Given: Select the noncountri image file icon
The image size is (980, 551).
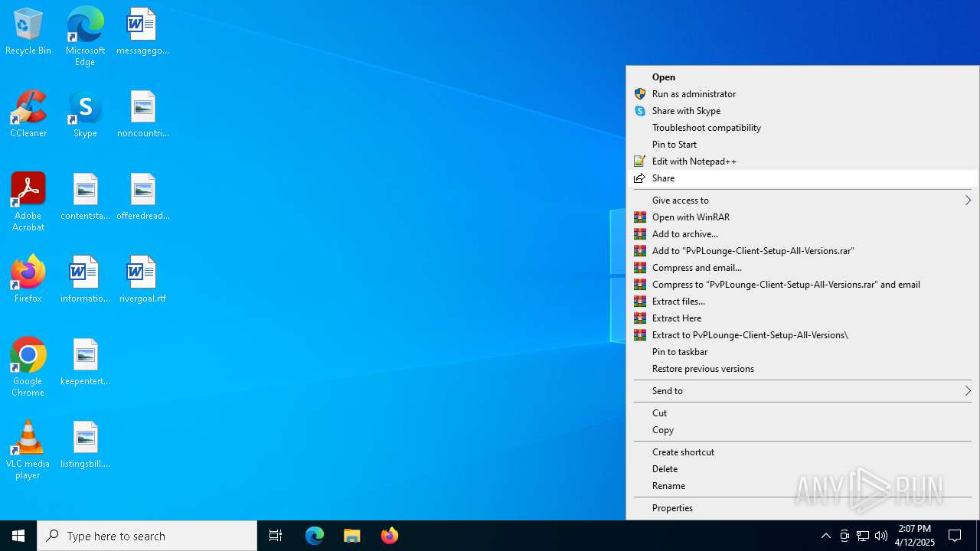Looking at the screenshot, I should pyautogui.click(x=142, y=115).
